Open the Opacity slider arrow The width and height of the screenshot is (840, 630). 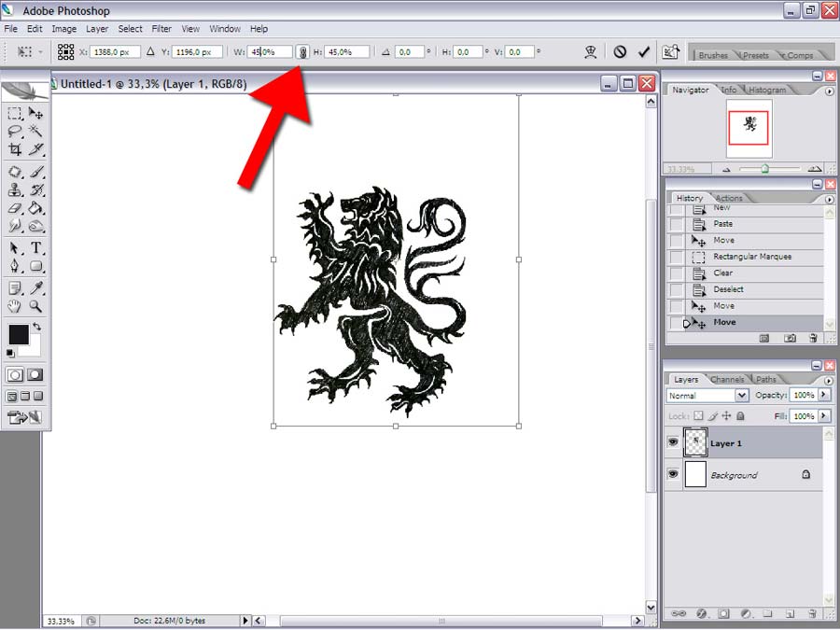click(824, 395)
